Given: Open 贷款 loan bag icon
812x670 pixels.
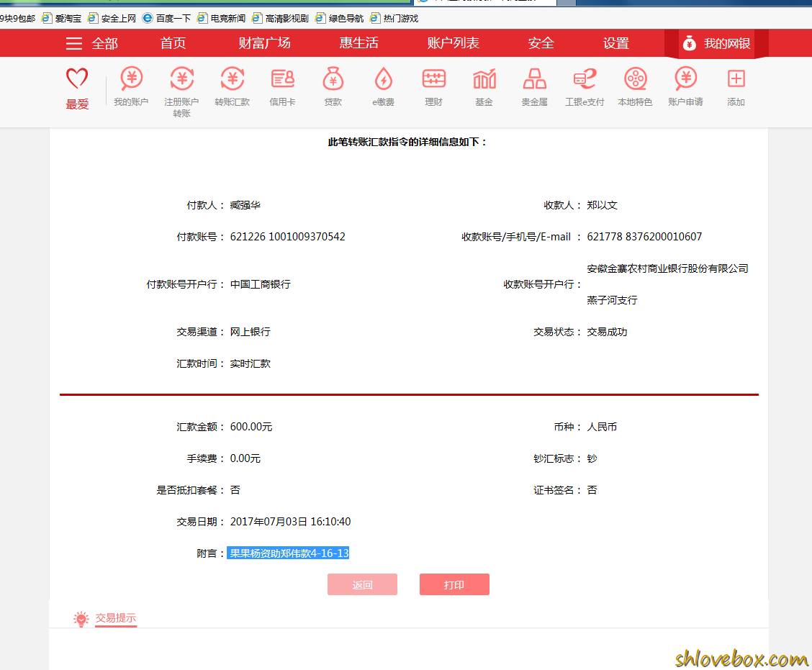Looking at the screenshot, I should pos(333,78).
